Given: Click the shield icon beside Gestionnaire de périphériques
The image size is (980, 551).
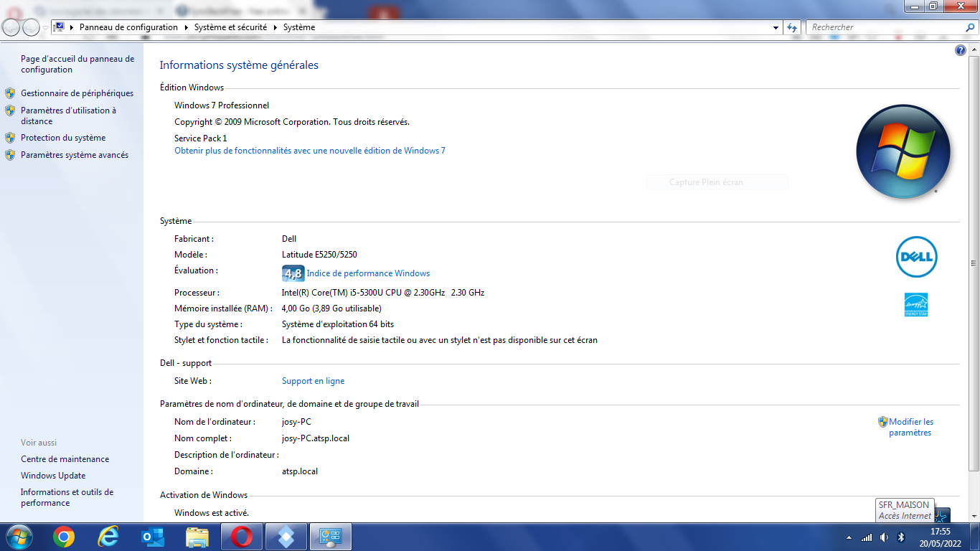Looking at the screenshot, I should (x=10, y=93).
